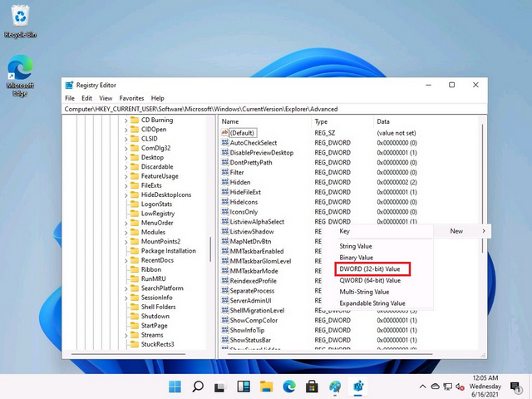Show hidden system tray icons chevron
Viewport: 532px width, 399px height.
tap(422, 387)
